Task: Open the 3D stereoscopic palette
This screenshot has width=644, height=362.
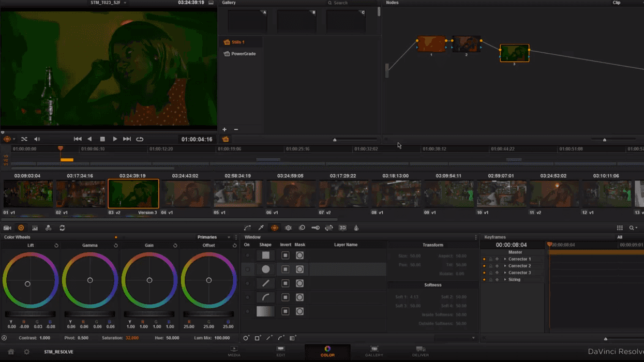Action: (342, 228)
